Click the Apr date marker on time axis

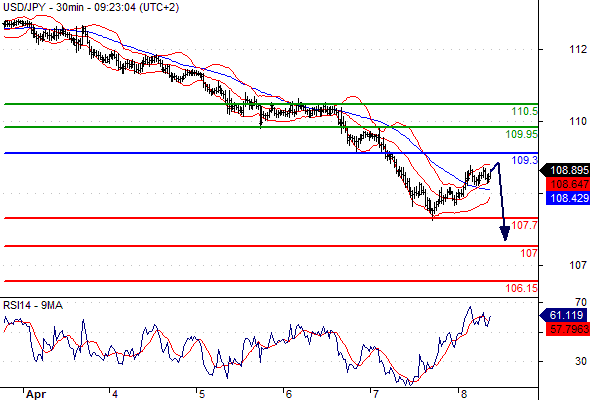tap(36, 394)
